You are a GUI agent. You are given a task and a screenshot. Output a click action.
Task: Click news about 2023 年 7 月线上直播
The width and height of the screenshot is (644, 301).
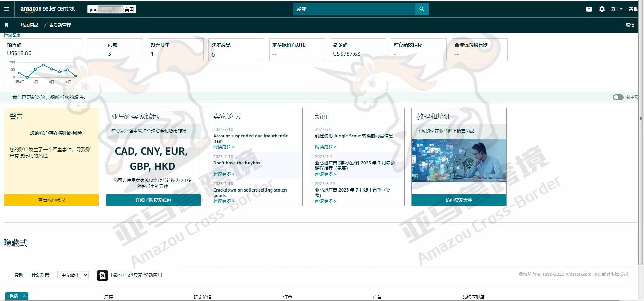pyautogui.click(x=353, y=193)
